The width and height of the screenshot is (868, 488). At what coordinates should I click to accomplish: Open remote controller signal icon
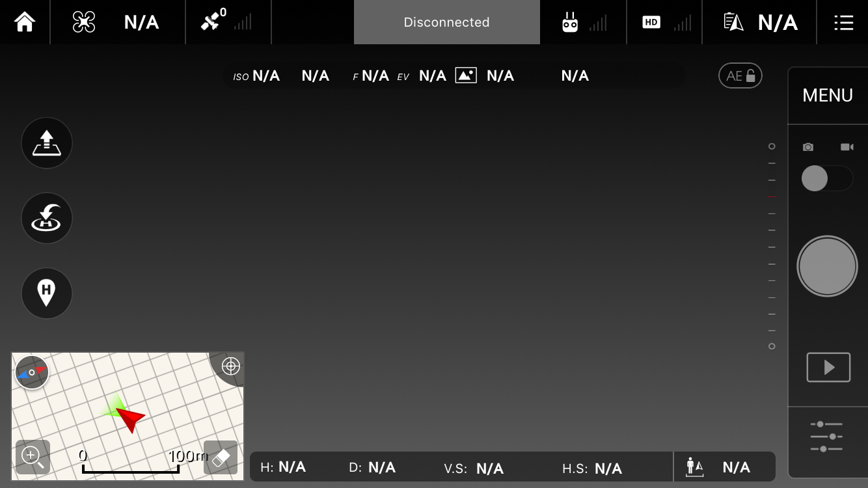570,22
